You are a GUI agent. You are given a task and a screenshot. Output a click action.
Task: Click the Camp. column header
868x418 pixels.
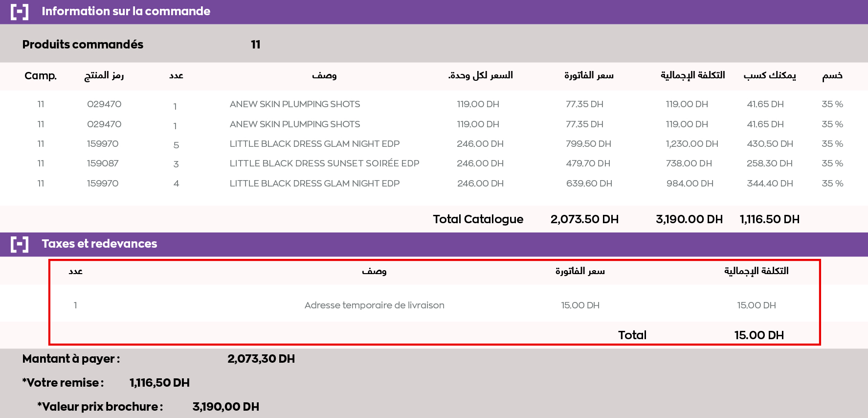coord(41,76)
